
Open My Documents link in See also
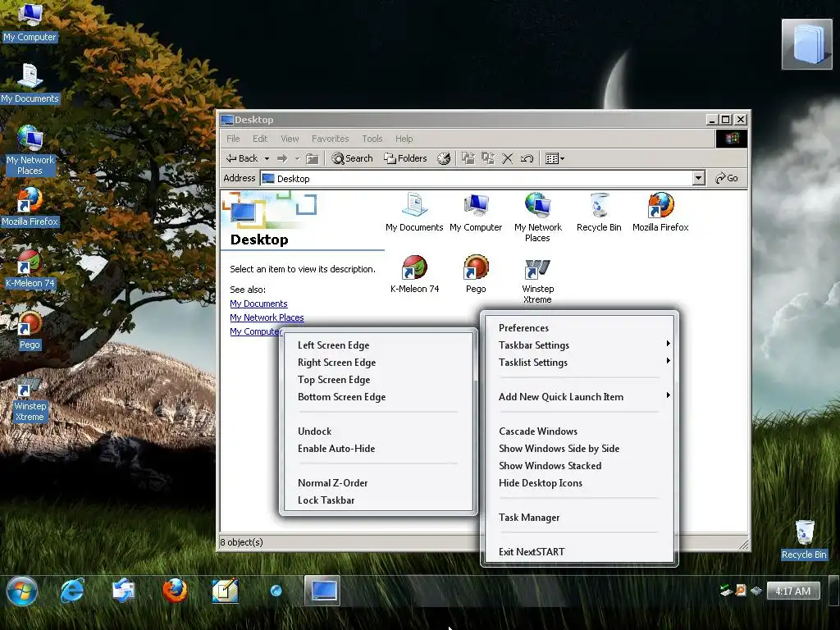258,304
